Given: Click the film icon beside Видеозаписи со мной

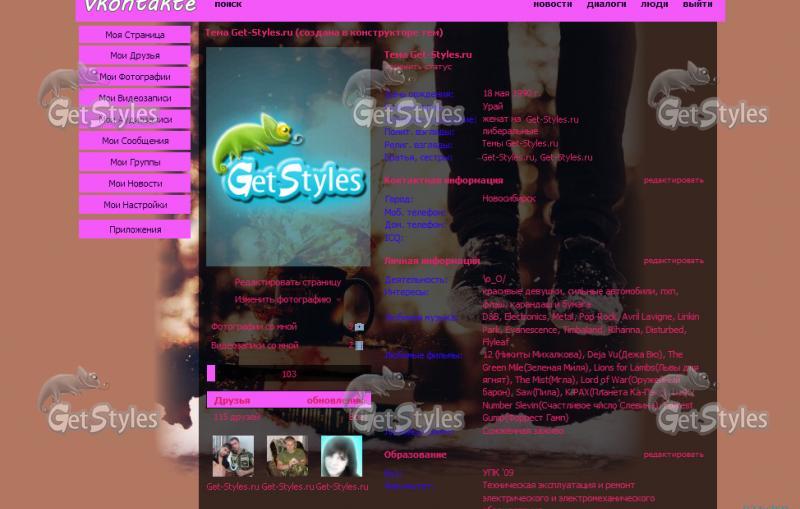Looking at the screenshot, I should point(359,345).
